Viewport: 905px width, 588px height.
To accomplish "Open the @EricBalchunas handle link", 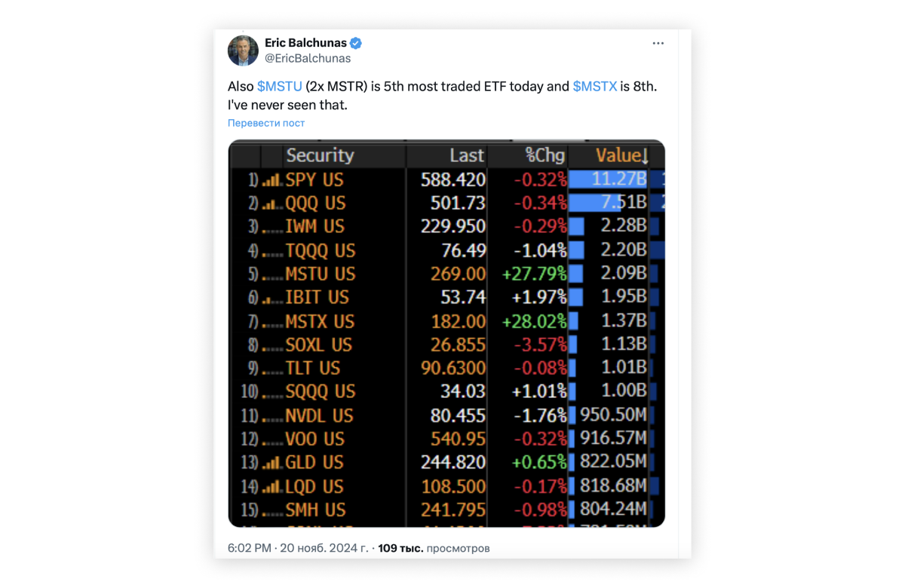I will pyautogui.click(x=308, y=58).
